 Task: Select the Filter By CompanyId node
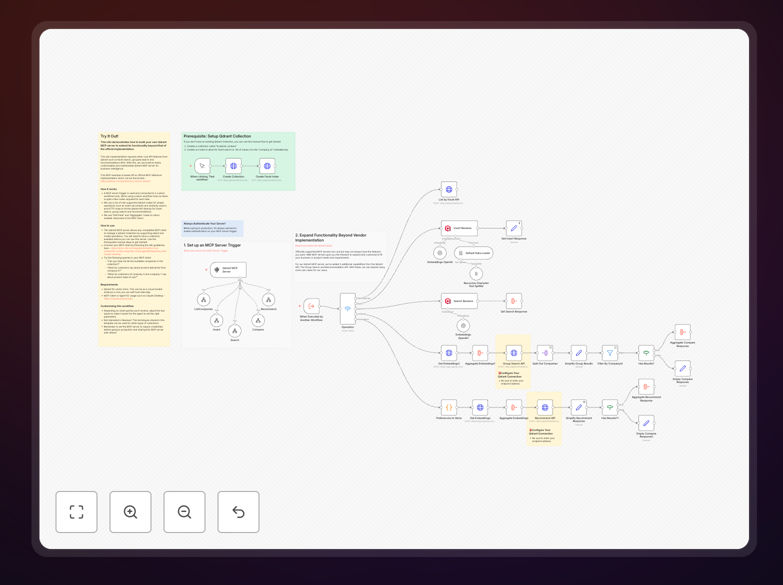click(610, 353)
